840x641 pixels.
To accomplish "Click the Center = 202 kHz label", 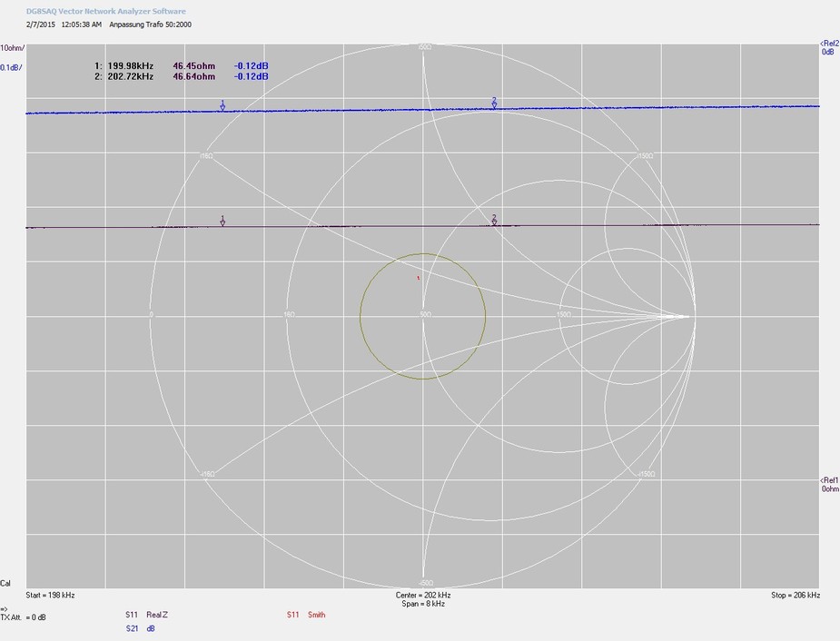I will (x=422, y=595).
